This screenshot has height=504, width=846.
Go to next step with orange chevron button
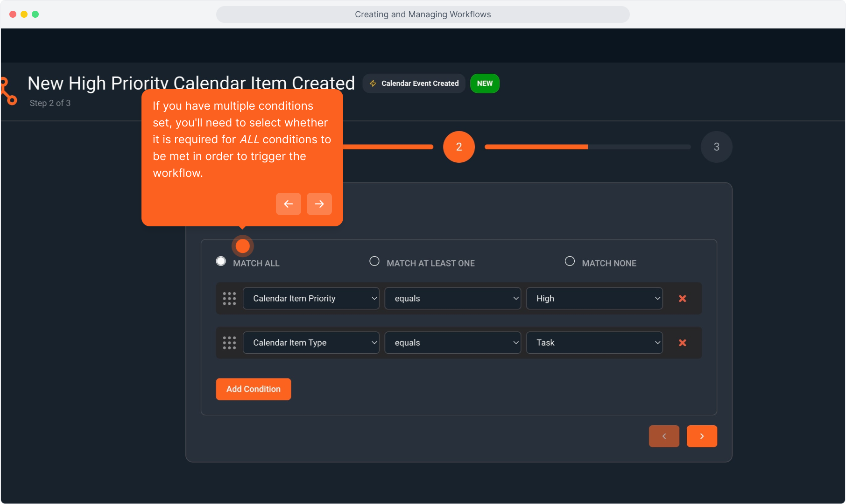(x=701, y=436)
